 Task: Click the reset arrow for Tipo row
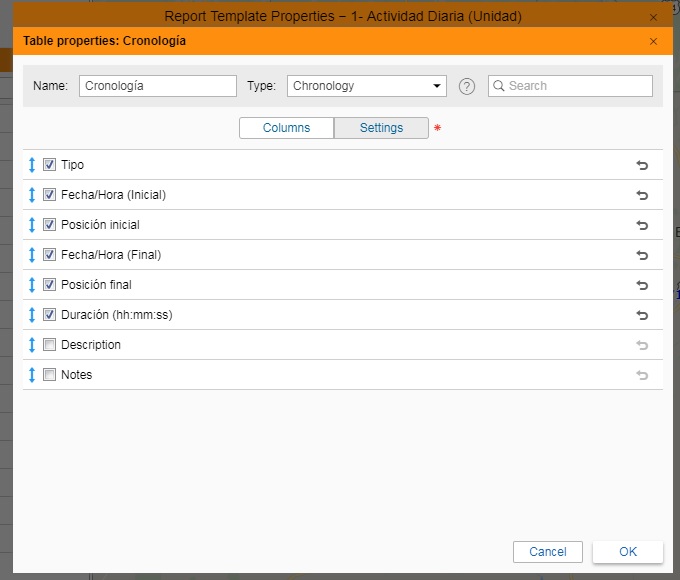tap(642, 165)
